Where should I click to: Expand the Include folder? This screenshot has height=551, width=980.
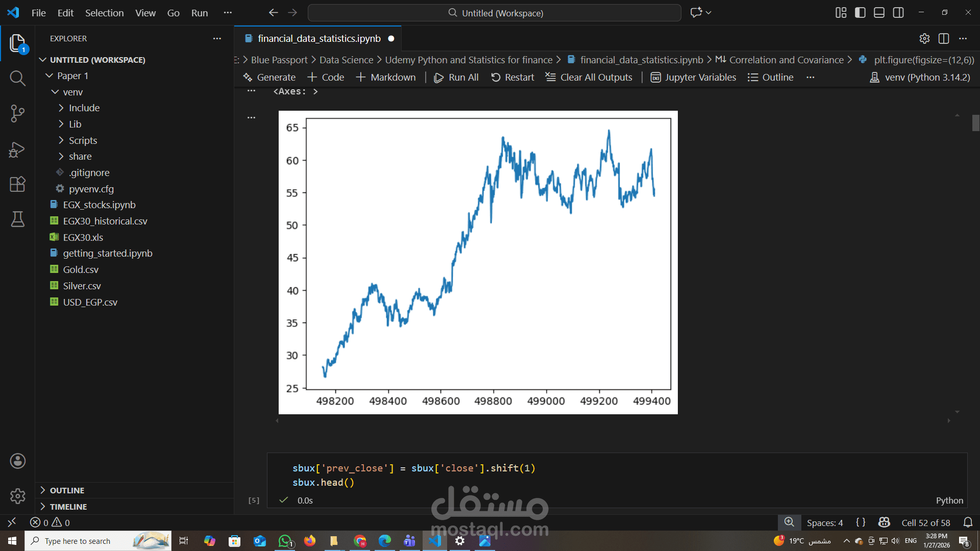click(x=84, y=108)
